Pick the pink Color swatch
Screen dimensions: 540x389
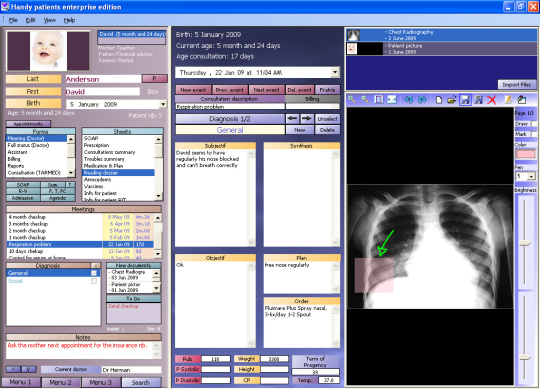526,154
